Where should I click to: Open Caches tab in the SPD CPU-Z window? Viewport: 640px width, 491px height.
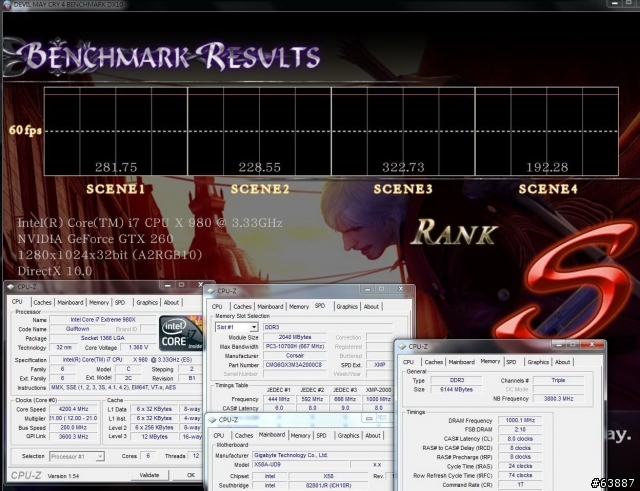tap(242, 307)
